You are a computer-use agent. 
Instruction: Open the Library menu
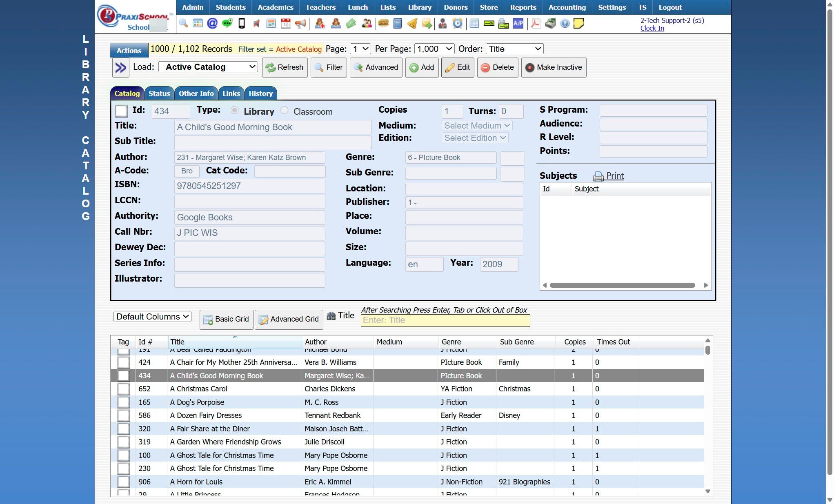click(419, 7)
